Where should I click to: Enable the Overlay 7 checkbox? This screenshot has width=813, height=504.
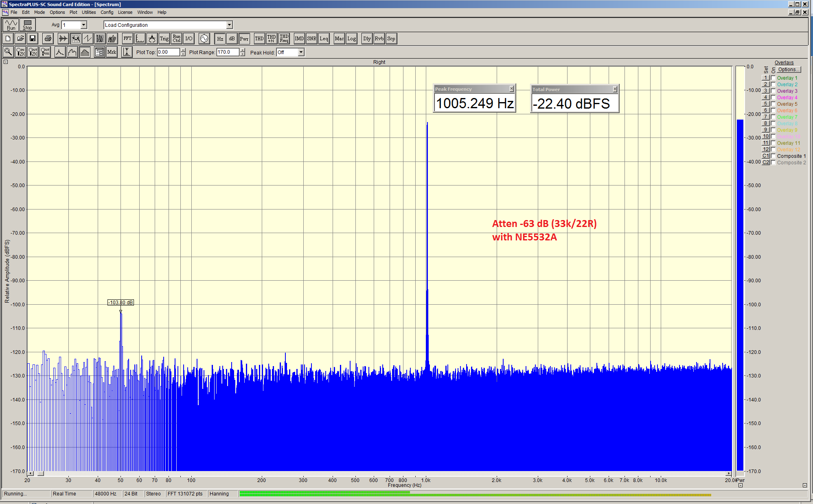[x=773, y=117]
